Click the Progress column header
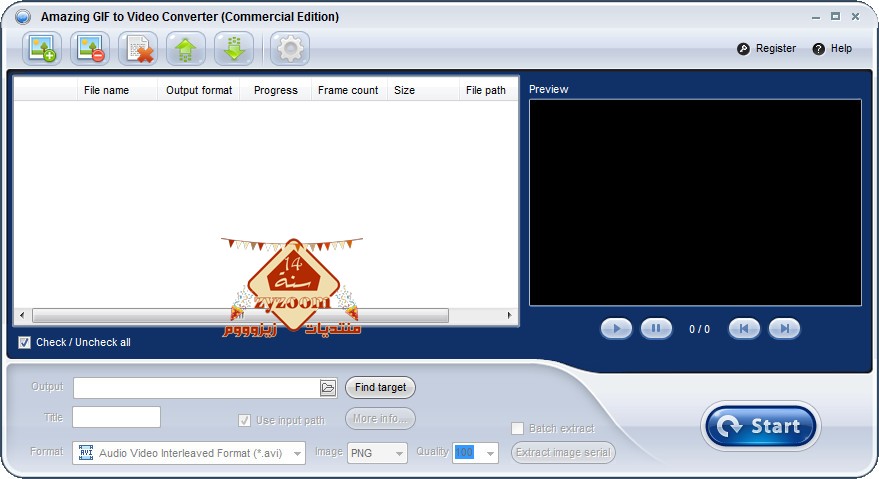 276,90
